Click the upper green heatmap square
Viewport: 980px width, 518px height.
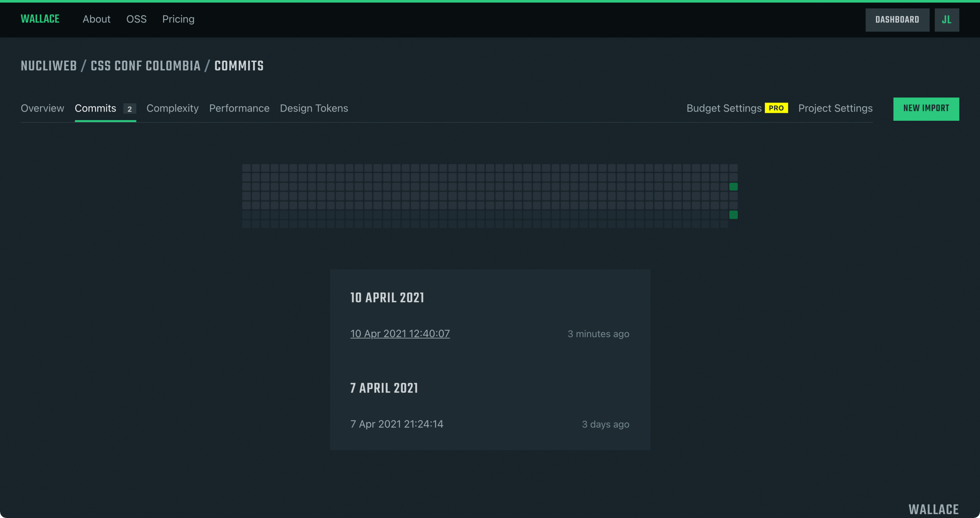(733, 187)
